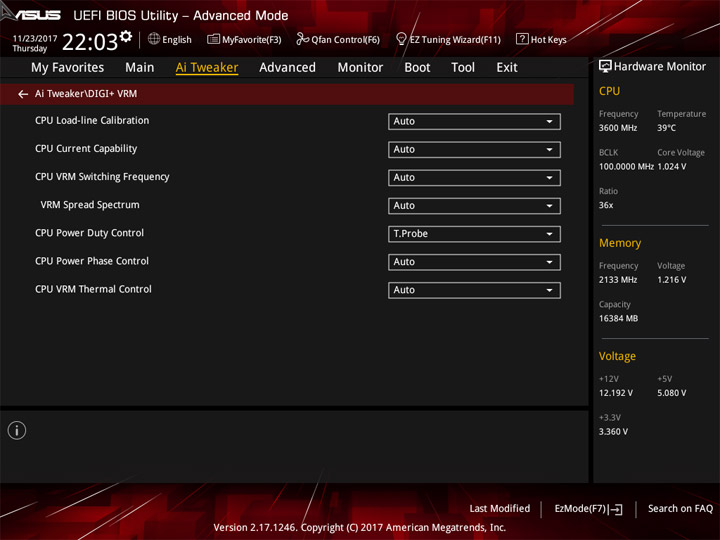Click the Last Modified button

point(500,508)
